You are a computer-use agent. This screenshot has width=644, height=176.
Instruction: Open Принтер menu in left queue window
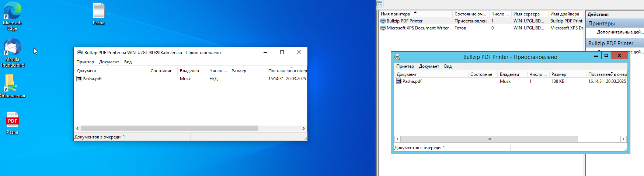[x=85, y=62]
